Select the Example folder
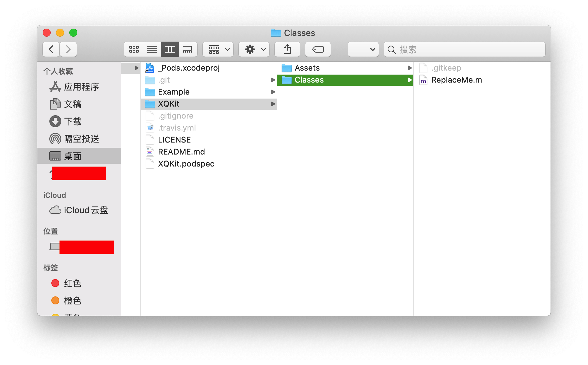The image size is (588, 365). pyautogui.click(x=209, y=92)
